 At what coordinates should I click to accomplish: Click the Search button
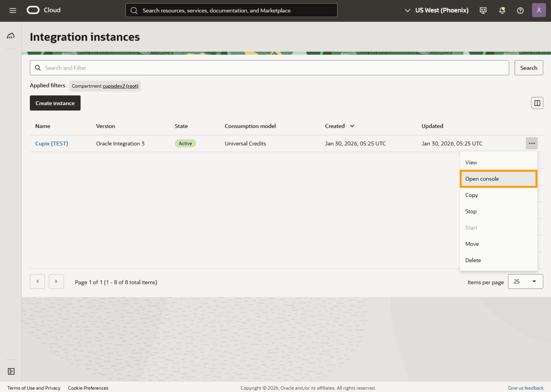tap(529, 68)
